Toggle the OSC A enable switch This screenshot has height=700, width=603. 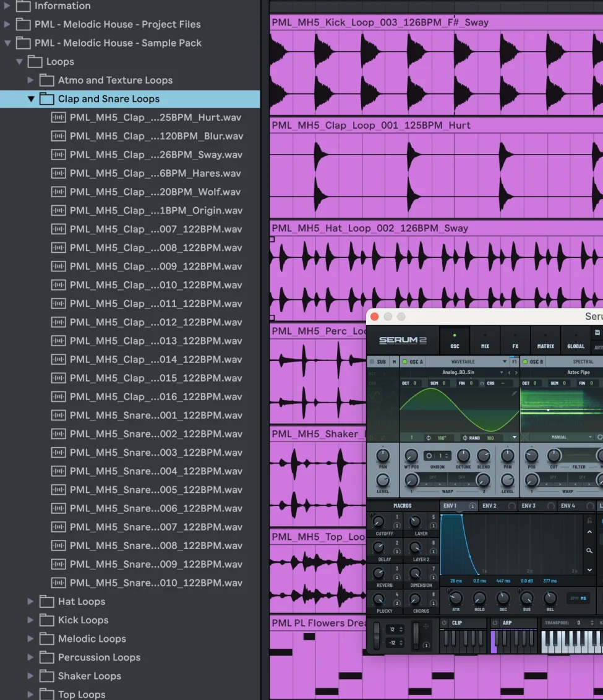[x=405, y=362]
